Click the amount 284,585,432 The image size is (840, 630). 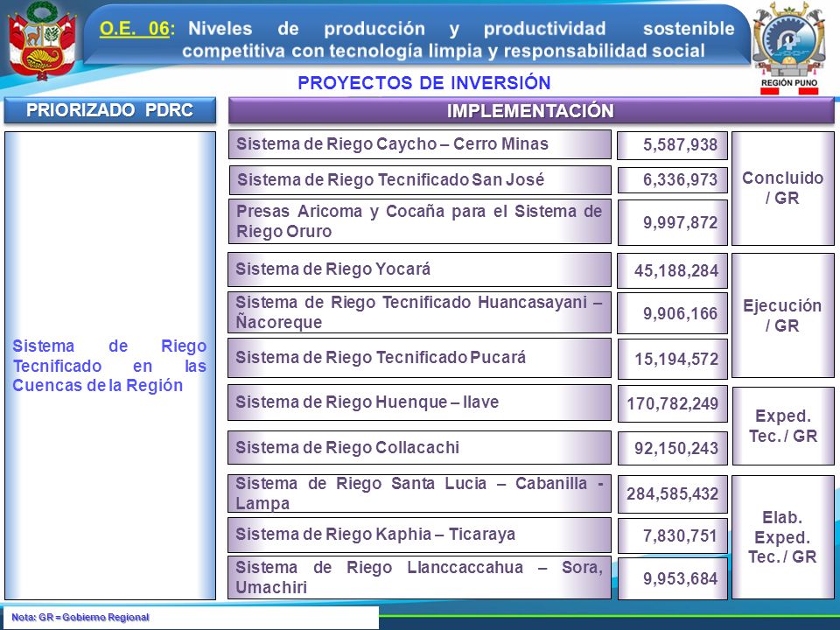click(x=672, y=493)
